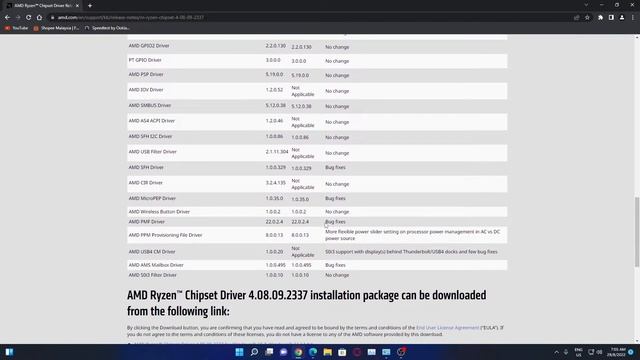Open the Windows Start menu
The height and width of the screenshot is (360, 640).
[240, 352]
